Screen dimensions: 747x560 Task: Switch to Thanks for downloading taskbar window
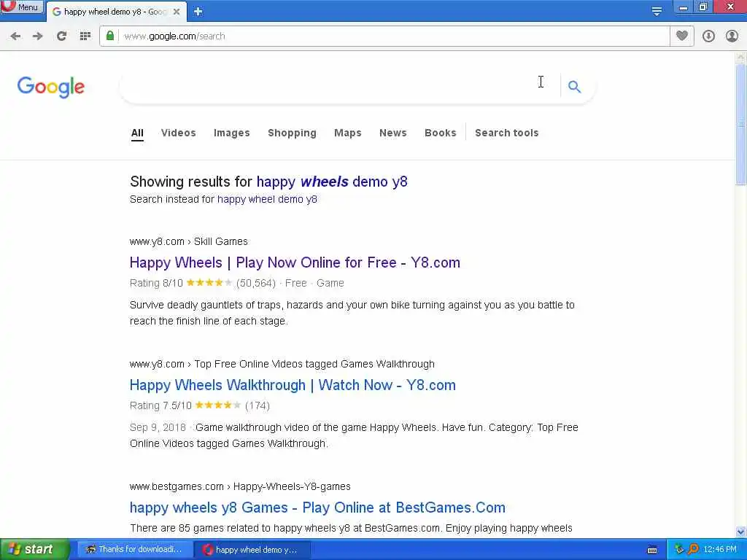click(x=135, y=550)
